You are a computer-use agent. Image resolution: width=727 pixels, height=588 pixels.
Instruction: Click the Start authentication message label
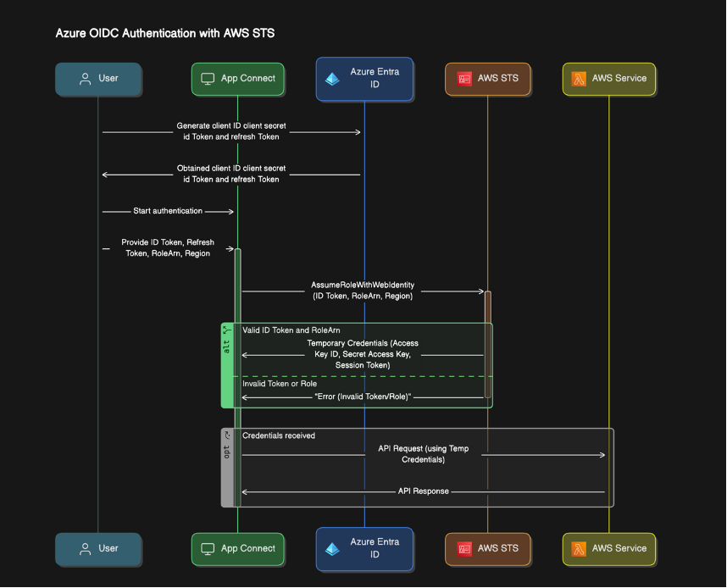point(168,211)
